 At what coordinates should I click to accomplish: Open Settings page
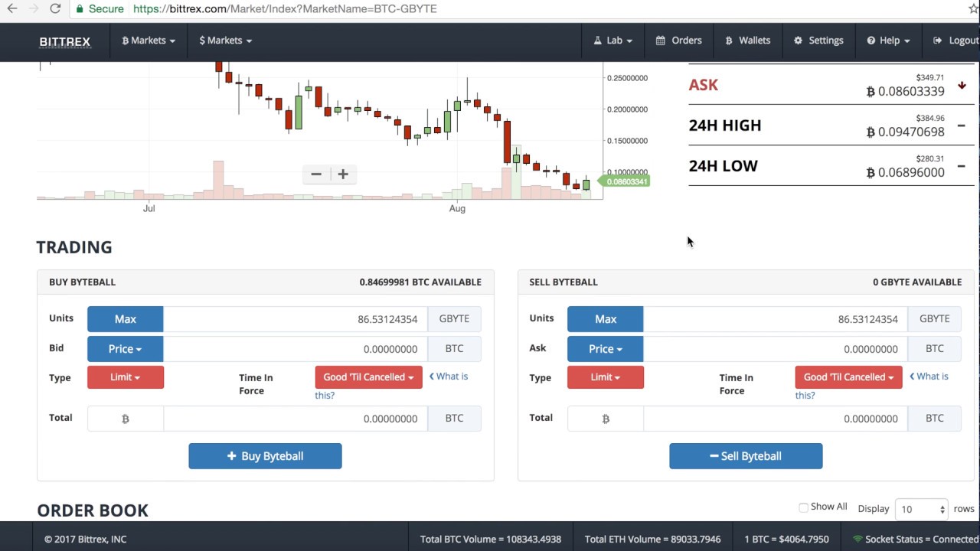818,41
